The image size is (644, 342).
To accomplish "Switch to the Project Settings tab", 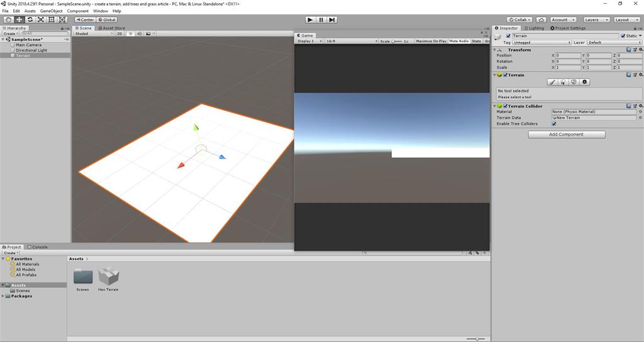I will tap(568, 28).
